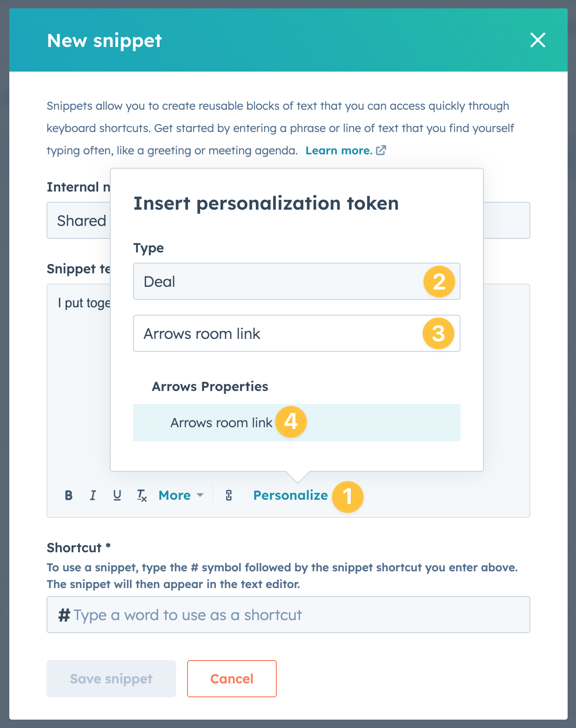Clear text formatting with Tx icon
The height and width of the screenshot is (728, 576).
(142, 496)
